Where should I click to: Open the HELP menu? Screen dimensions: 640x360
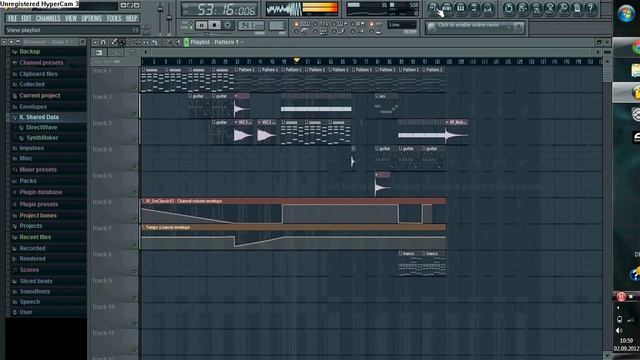tap(131, 18)
